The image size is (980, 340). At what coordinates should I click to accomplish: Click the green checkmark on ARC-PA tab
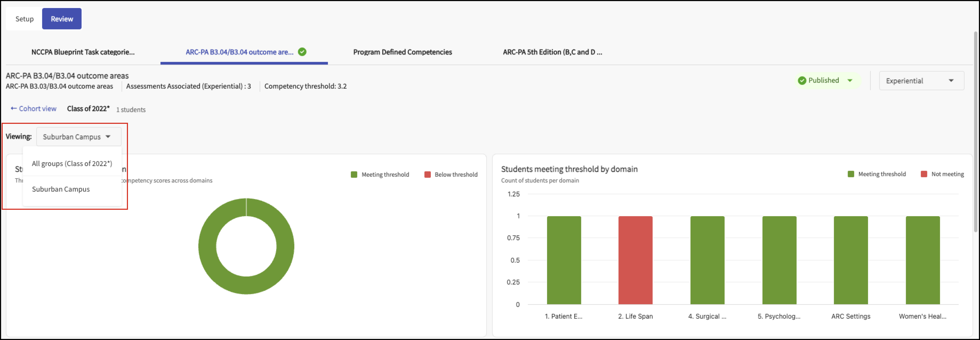tap(302, 52)
